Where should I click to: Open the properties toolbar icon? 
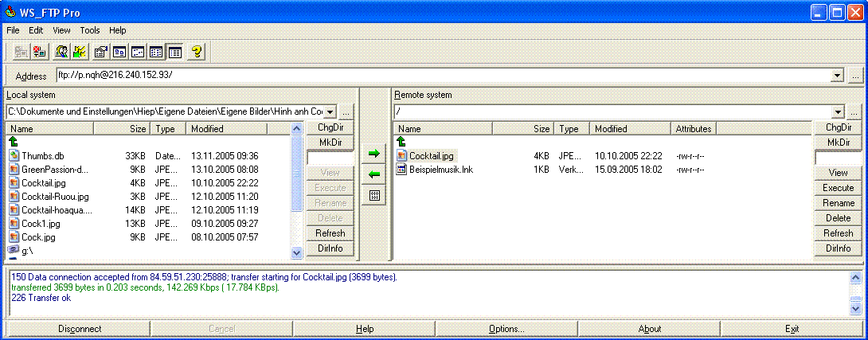[x=101, y=52]
